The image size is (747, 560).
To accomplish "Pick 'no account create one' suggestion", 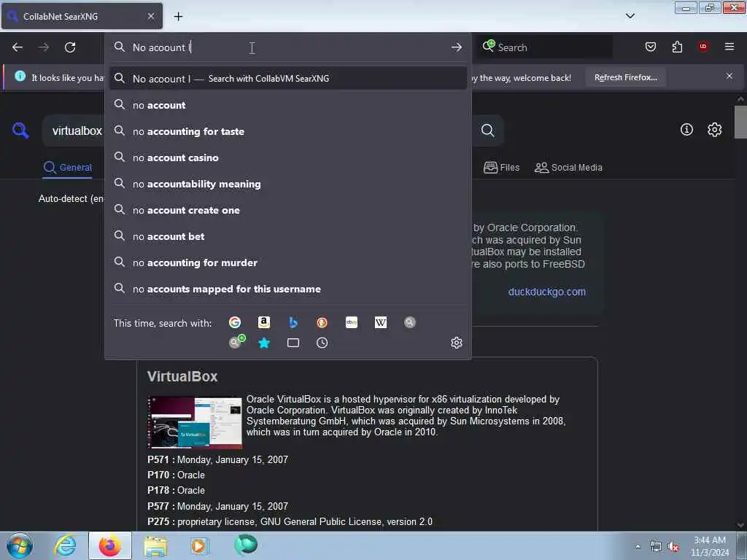I will (x=287, y=210).
